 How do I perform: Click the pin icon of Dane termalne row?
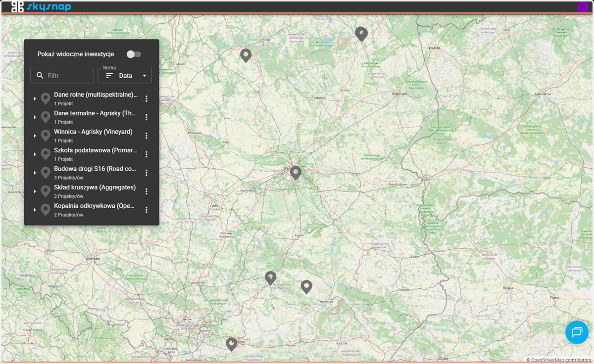coord(46,117)
